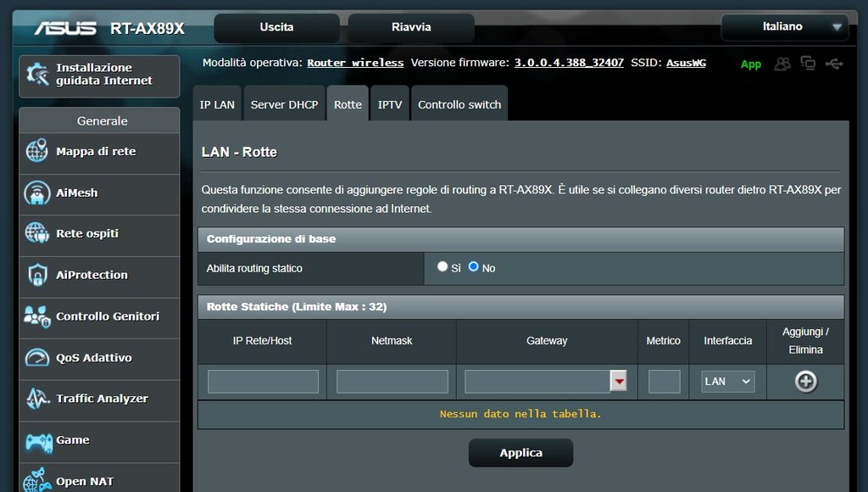Add static route with plus icon
The height and width of the screenshot is (492, 868).
pos(805,382)
